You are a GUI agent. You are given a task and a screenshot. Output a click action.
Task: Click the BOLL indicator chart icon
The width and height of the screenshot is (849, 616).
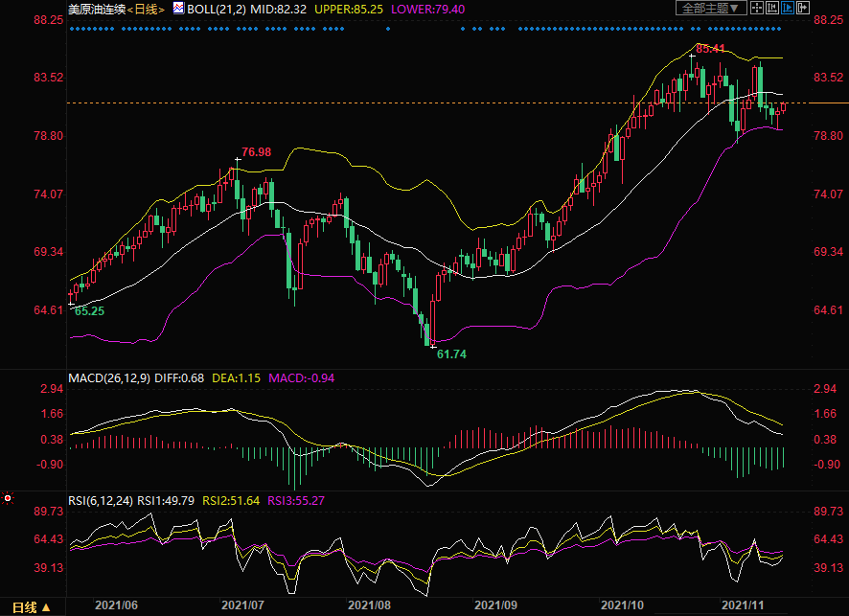177,8
